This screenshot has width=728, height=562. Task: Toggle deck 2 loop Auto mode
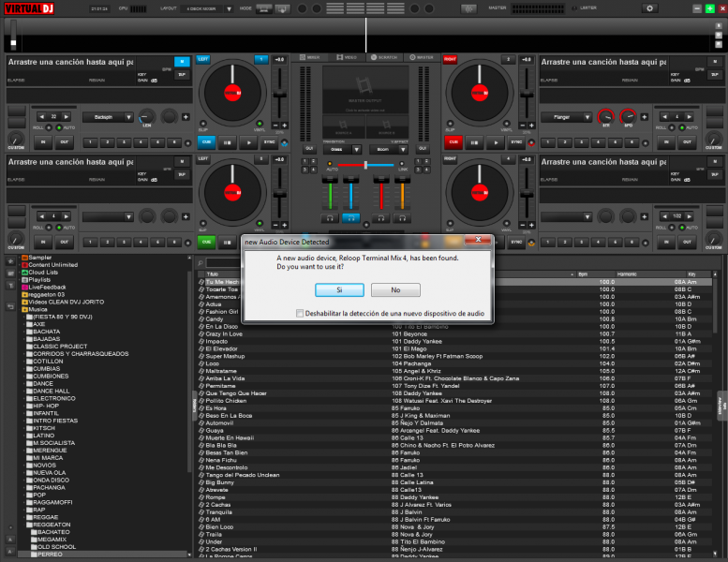pyautogui.click(x=681, y=127)
